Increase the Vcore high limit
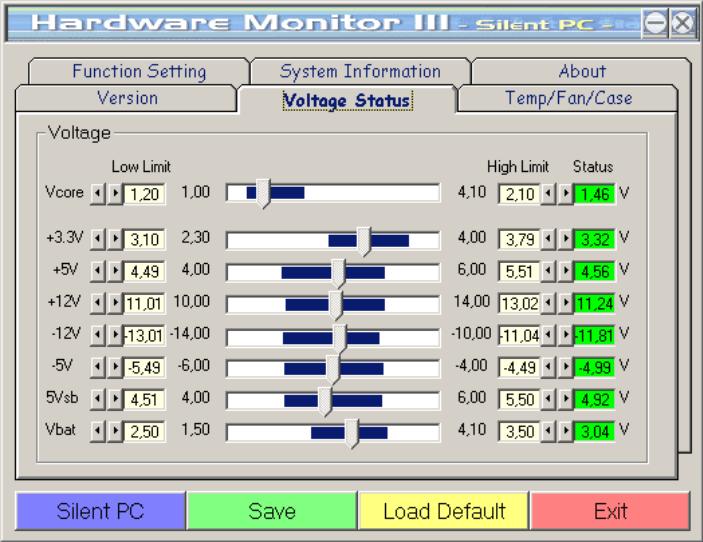Viewport: 703px width, 542px height. pos(565,194)
